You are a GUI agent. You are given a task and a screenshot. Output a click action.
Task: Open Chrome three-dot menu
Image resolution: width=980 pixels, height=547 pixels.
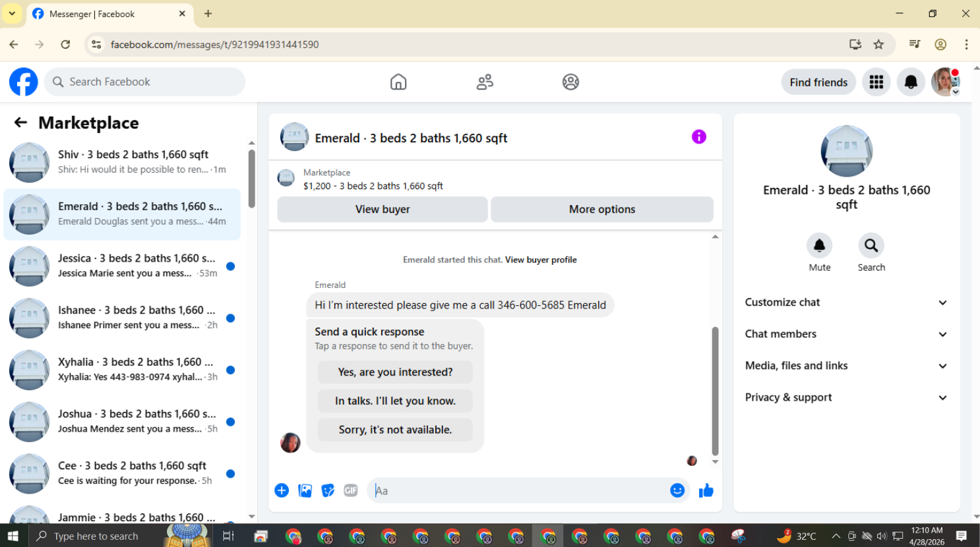(x=966, y=44)
